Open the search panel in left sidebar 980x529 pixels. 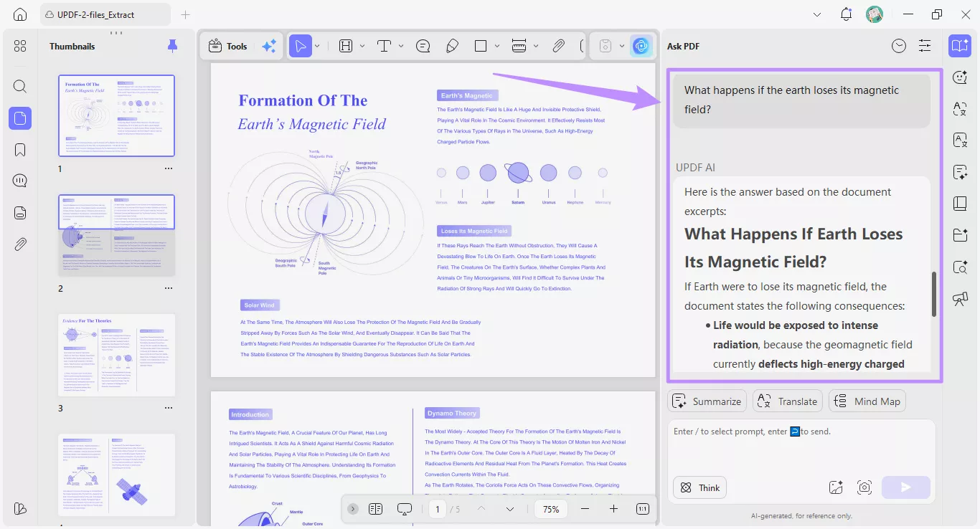(20, 87)
